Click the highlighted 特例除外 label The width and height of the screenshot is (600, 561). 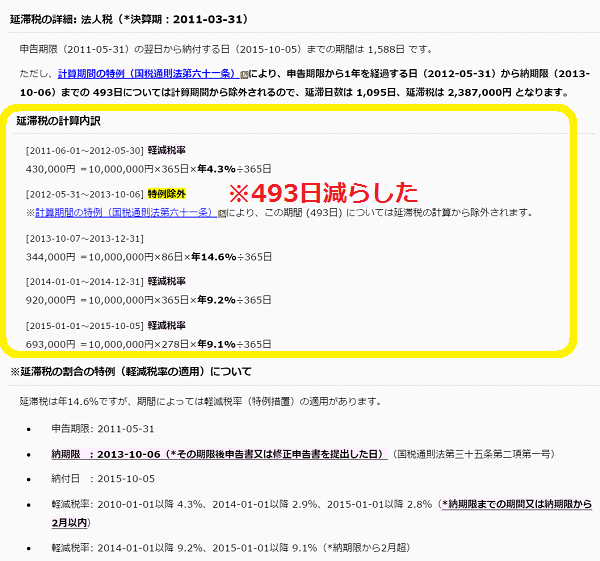pyautogui.click(x=167, y=194)
